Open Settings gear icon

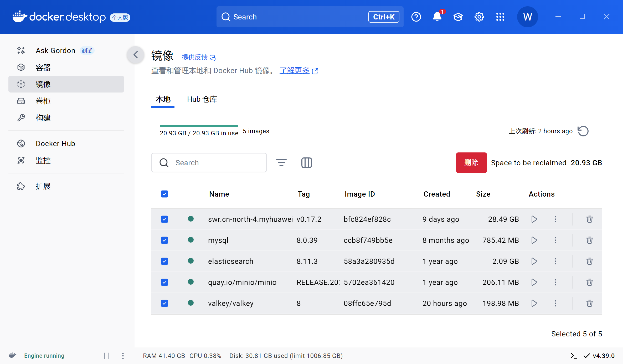[x=479, y=17]
